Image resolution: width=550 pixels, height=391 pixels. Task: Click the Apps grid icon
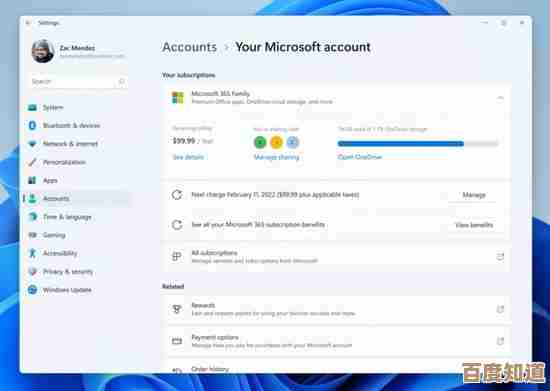(x=32, y=180)
